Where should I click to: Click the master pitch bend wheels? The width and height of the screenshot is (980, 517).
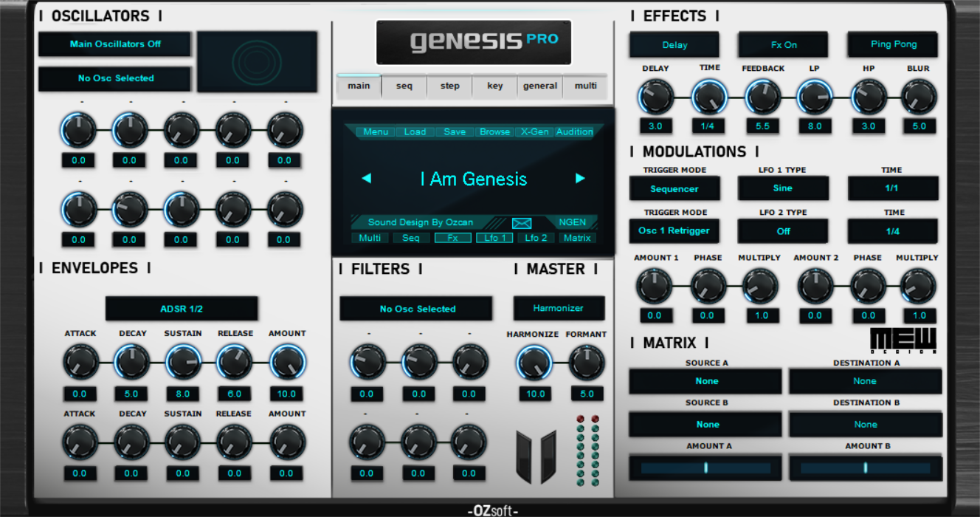[x=536, y=457]
